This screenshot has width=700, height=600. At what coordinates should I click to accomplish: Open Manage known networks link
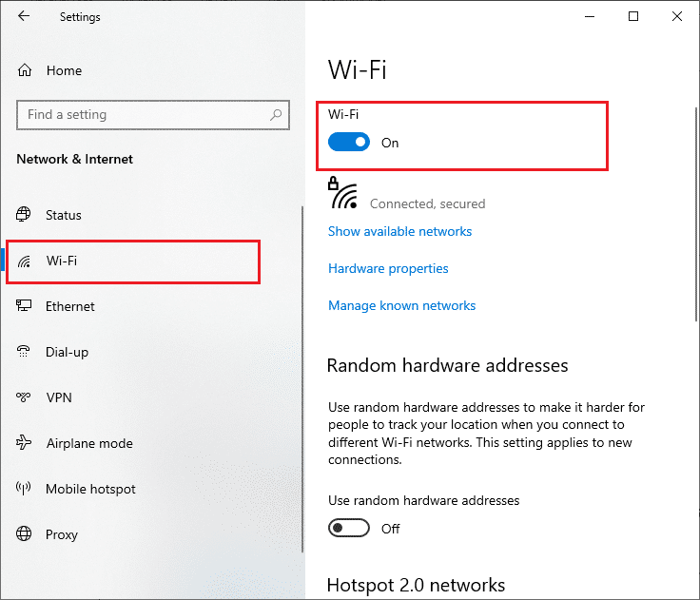401,305
